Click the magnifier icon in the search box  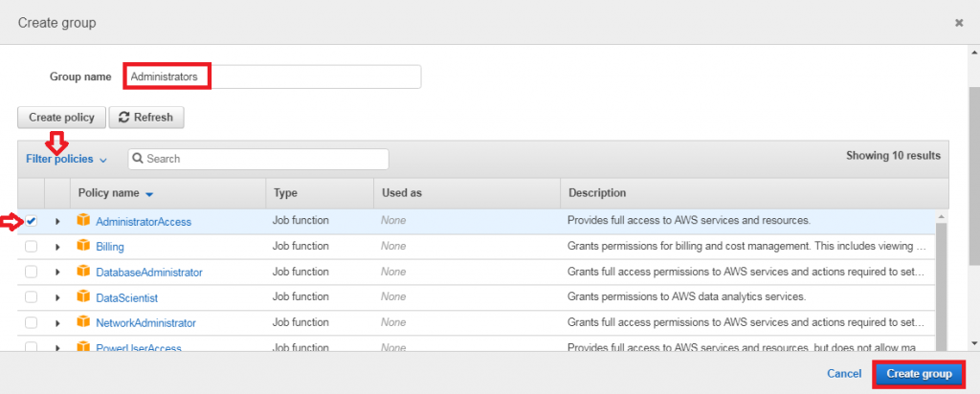138,159
